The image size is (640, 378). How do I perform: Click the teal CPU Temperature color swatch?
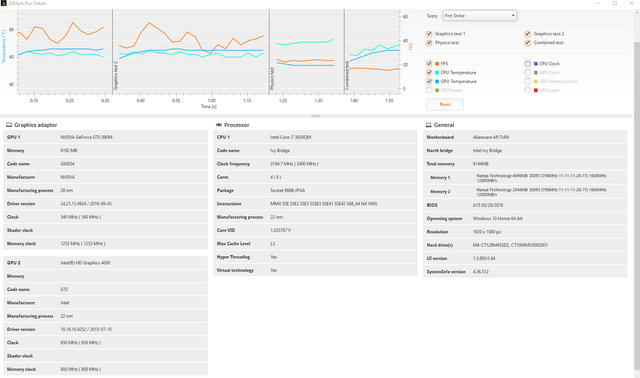[437, 73]
